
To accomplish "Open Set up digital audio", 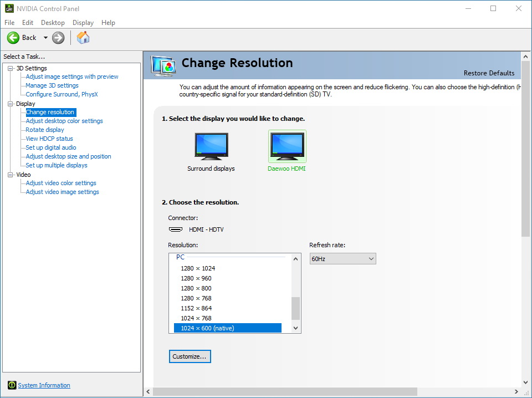I will click(x=51, y=147).
